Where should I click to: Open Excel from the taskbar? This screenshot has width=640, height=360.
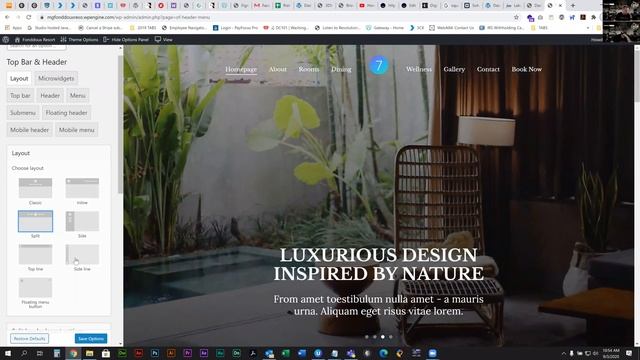tap(285, 353)
